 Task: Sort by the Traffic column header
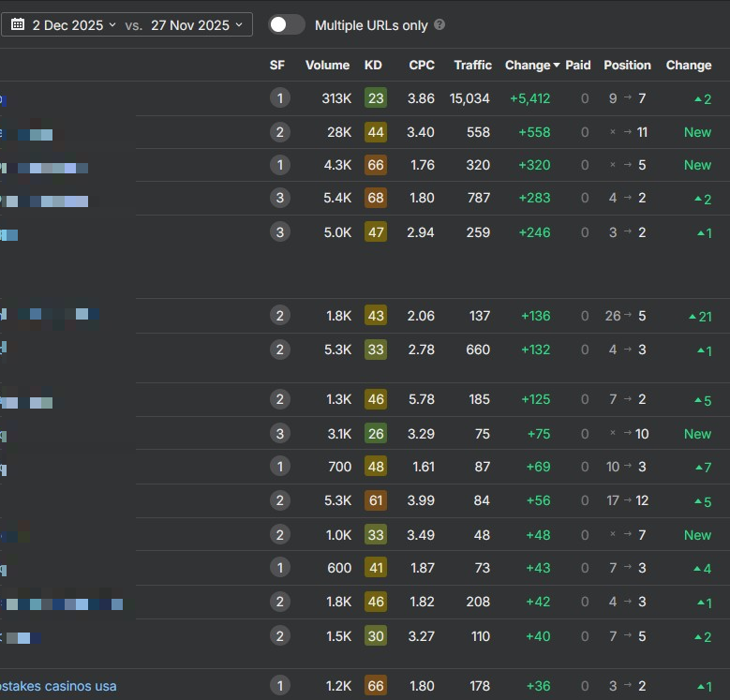click(x=473, y=66)
